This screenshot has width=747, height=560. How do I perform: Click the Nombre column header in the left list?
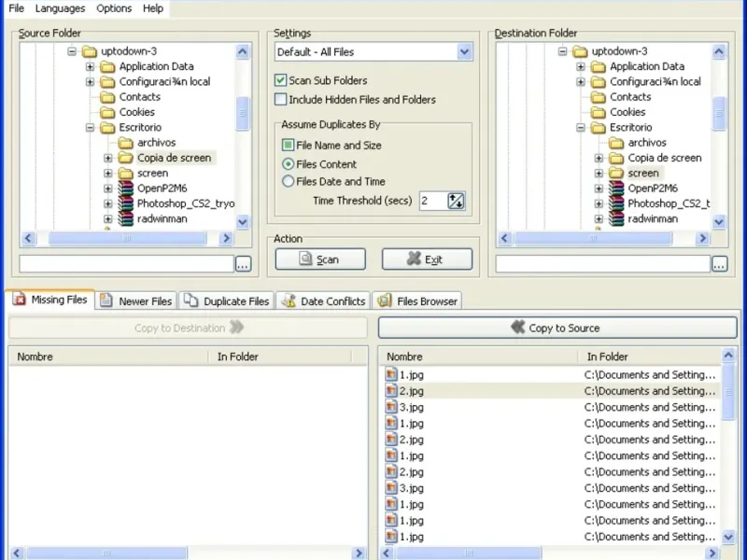click(108, 357)
